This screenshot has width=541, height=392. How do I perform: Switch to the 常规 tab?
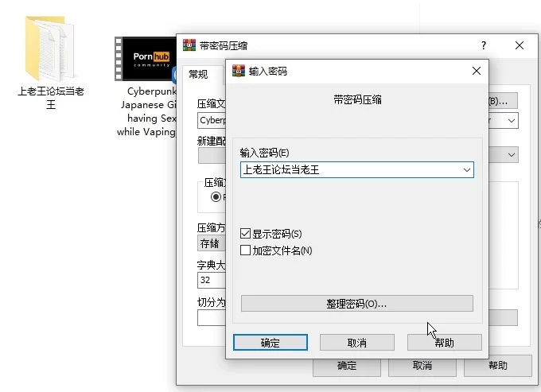pos(198,74)
